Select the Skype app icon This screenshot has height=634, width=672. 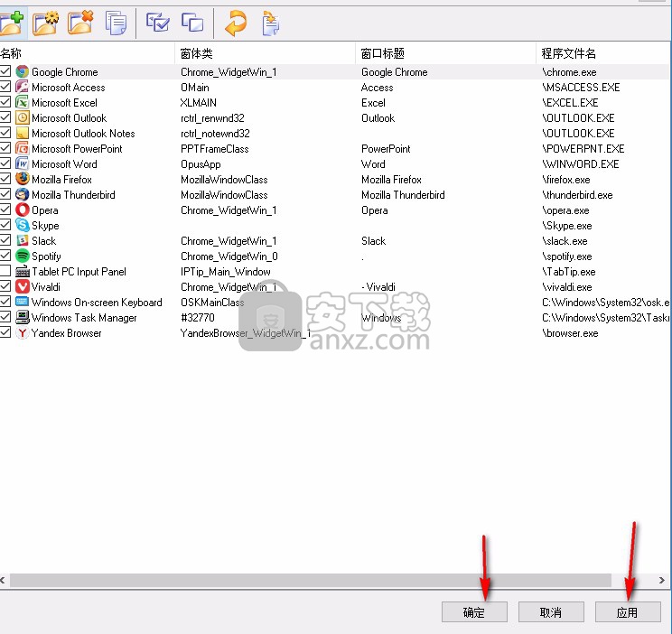coord(23,225)
